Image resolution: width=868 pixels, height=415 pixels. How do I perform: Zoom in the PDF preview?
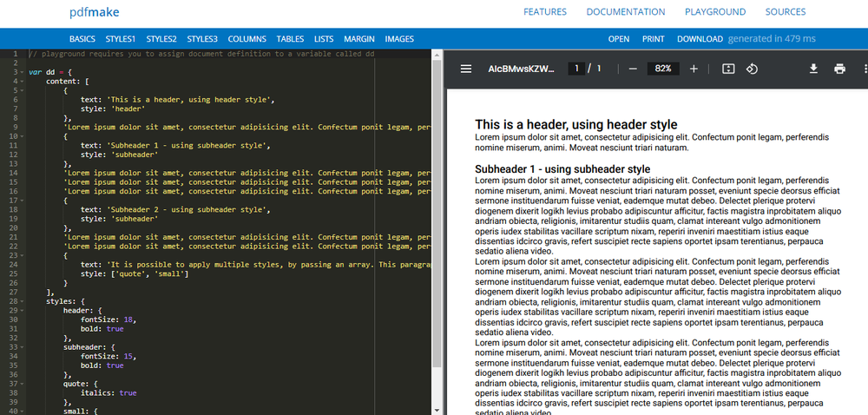tap(694, 69)
